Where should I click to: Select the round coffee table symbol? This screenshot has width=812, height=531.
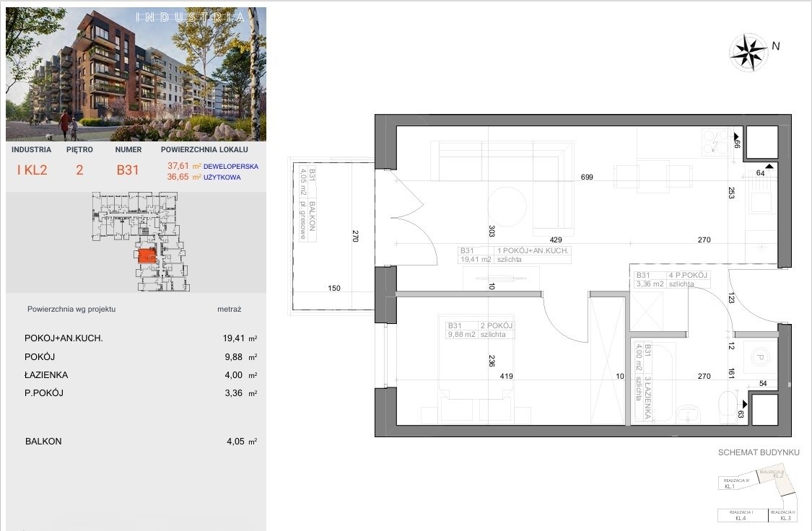coord(508,205)
